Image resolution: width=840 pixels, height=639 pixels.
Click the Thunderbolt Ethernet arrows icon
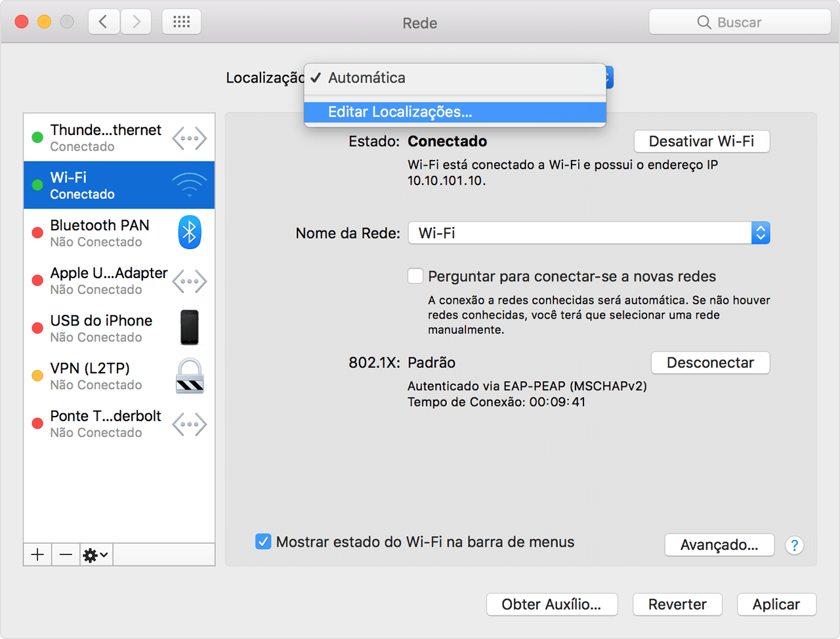190,138
